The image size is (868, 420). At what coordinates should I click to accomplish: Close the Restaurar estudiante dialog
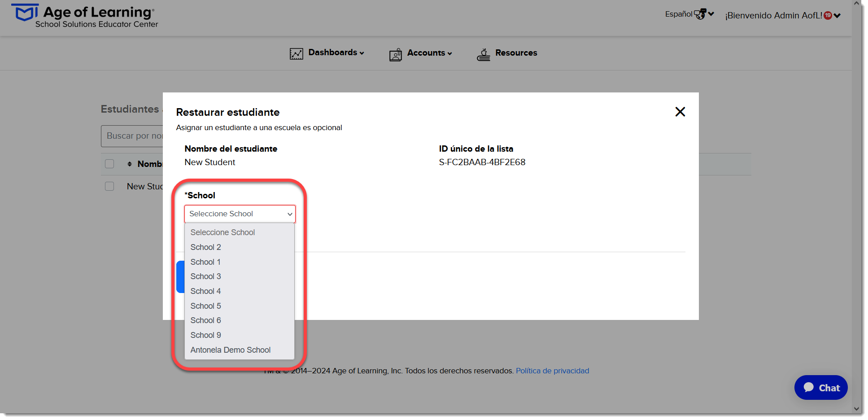tap(680, 112)
